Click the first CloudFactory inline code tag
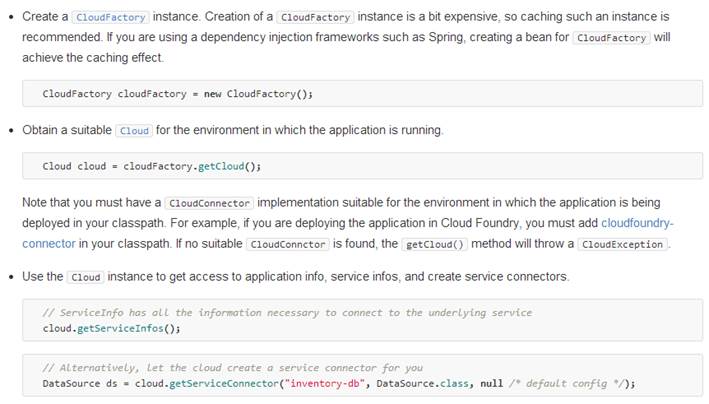709x404 pixels. 110,17
